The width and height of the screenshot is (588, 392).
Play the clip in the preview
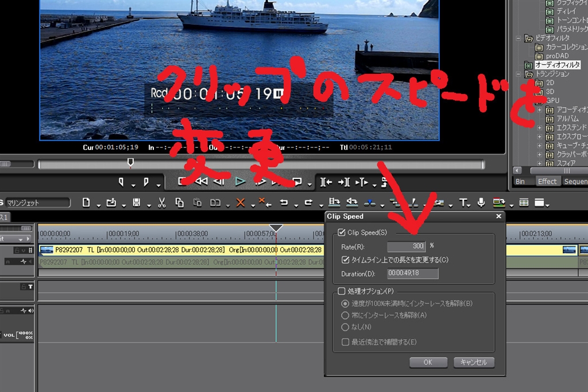(x=240, y=182)
